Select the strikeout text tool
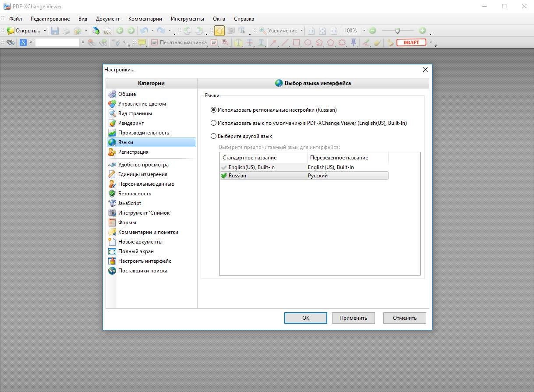534x392 pixels. tap(250, 42)
